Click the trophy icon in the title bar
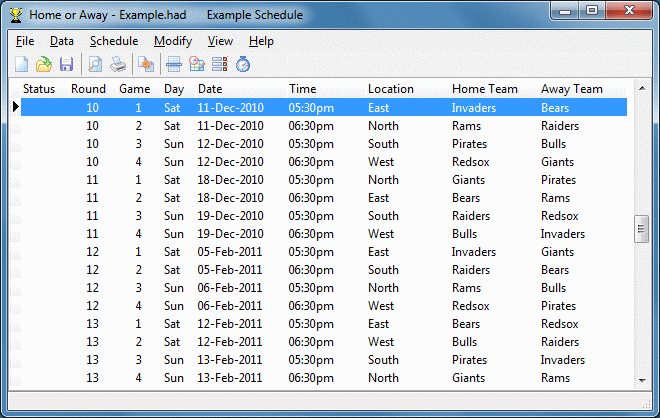This screenshot has width=660, height=418. coord(16,15)
